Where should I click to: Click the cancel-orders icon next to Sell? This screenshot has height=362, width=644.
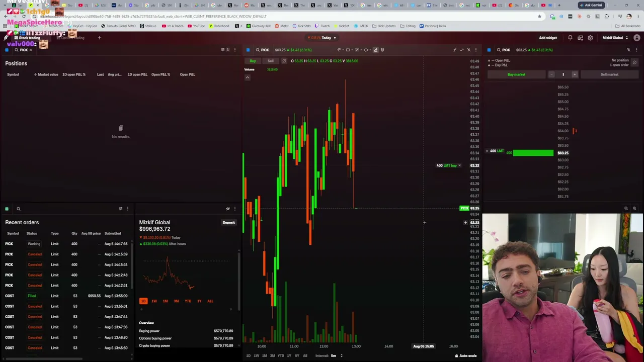[x=284, y=61]
